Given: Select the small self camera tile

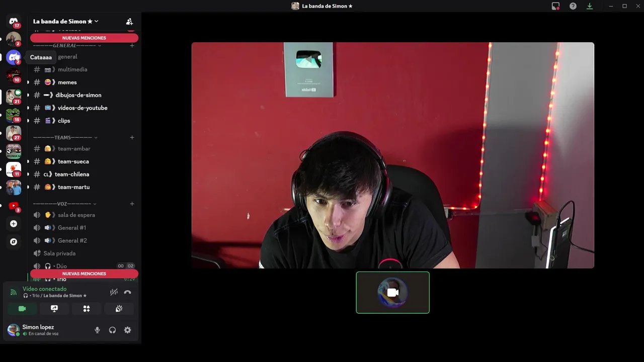Looking at the screenshot, I should (x=392, y=293).
